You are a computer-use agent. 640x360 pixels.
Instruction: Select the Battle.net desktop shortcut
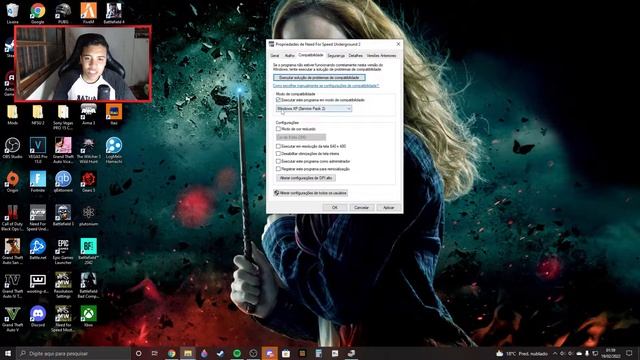point(38,249)
